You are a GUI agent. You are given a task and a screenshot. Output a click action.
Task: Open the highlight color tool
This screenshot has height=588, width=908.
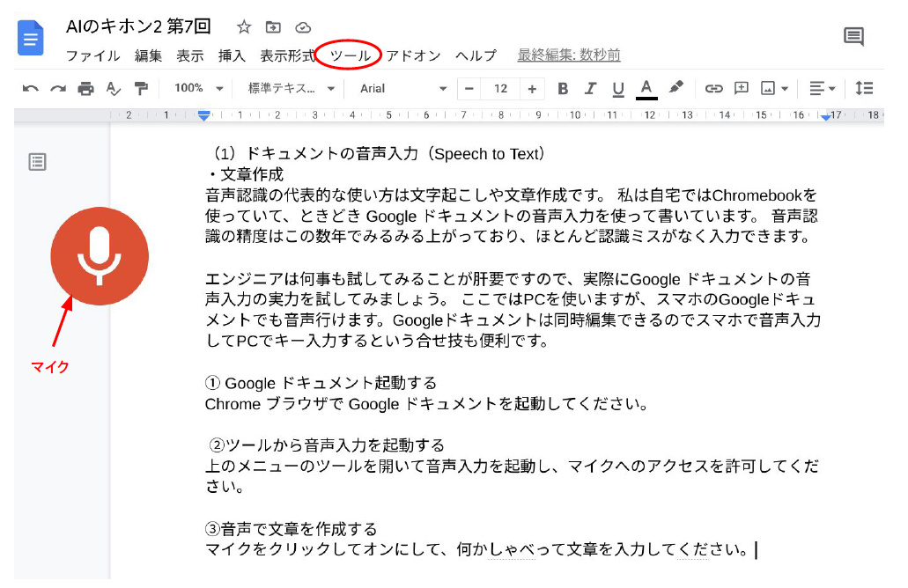coord(675,87)
